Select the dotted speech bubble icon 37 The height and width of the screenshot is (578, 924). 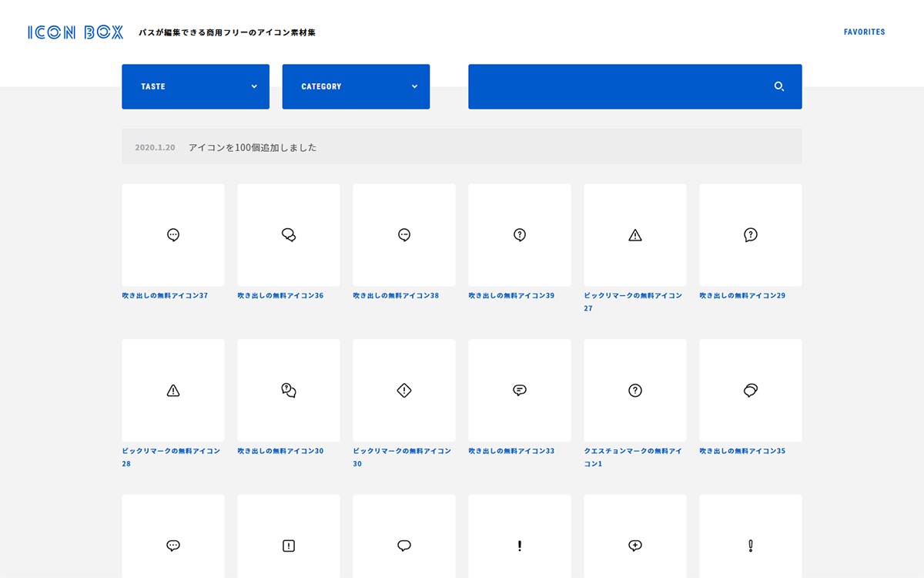click(x=172, y=234)
